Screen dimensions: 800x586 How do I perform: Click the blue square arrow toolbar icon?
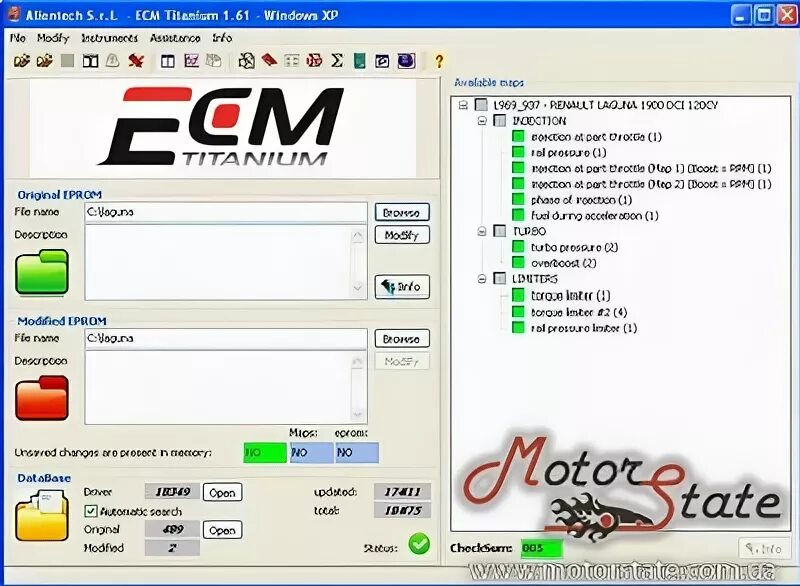pos(382,61)
